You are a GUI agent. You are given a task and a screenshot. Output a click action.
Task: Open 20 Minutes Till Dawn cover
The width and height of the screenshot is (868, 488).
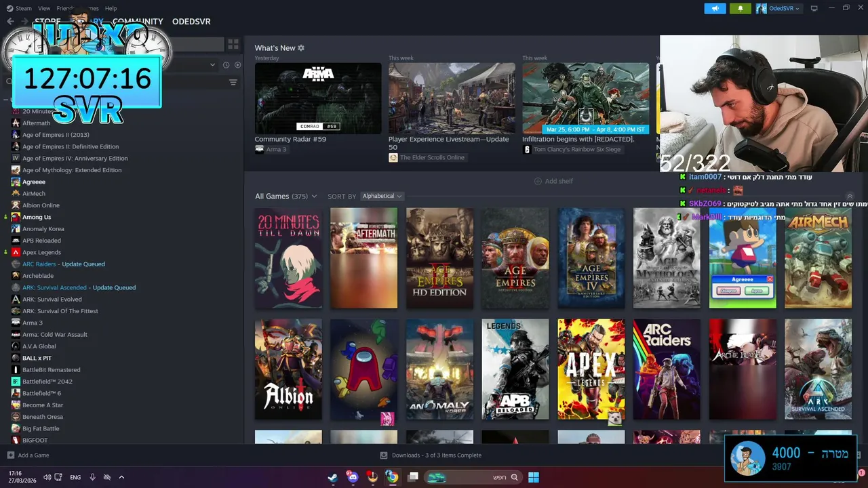click(x=288, y=258)
